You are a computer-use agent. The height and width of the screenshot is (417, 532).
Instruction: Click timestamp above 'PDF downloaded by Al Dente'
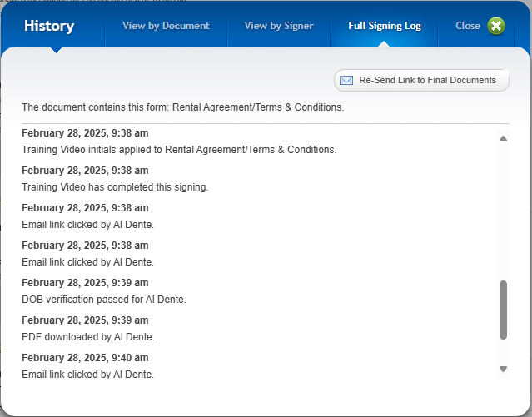[85, 320]
